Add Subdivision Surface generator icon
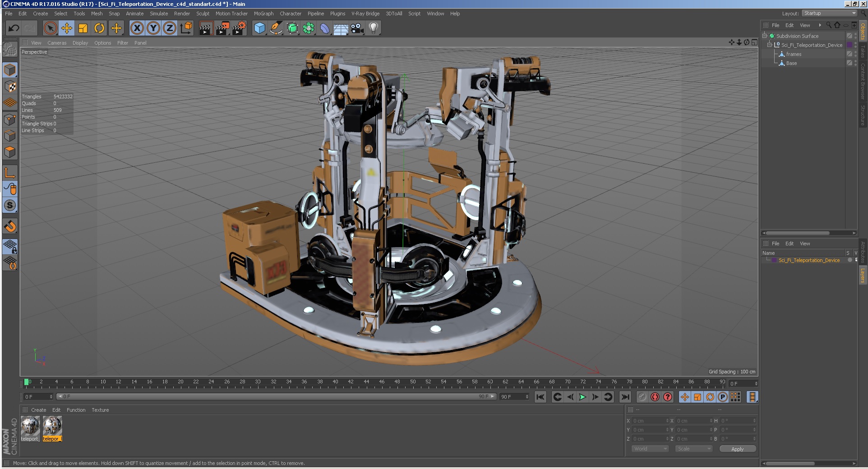The height and width of the screenshot is (469, 868). [x=292, y=28]
